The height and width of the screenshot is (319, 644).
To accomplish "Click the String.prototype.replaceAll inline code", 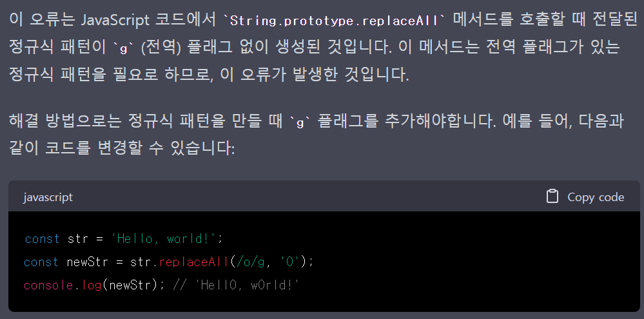I will (x=333, y=21).
